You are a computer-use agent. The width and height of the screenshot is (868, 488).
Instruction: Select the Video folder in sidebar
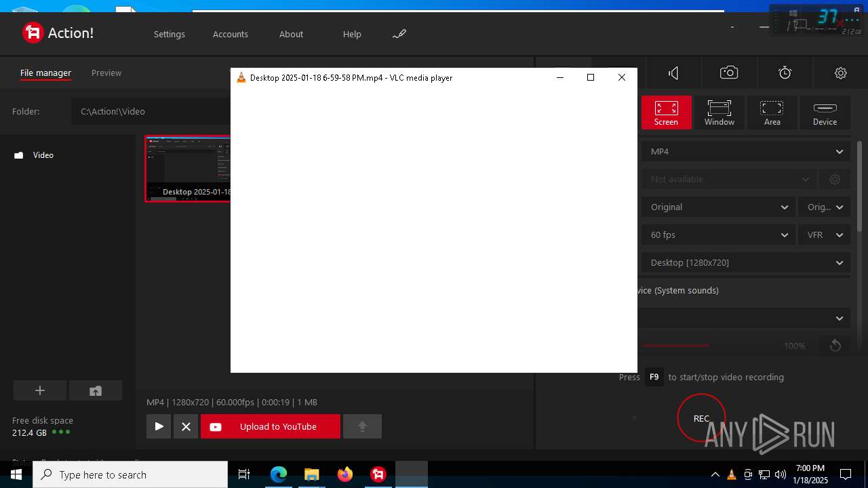pyautogui.click(x=43, y=155)
